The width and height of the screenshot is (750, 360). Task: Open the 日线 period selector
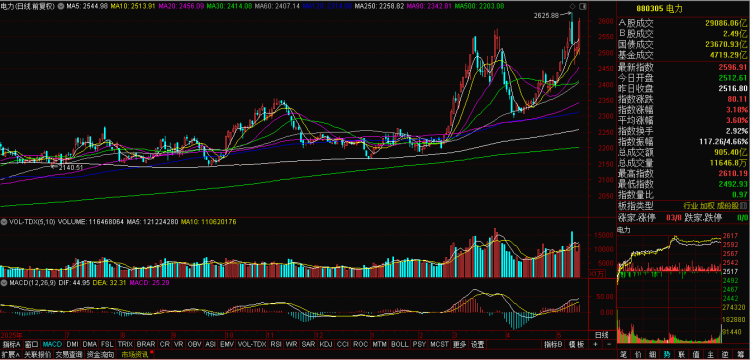pos(601,334)
